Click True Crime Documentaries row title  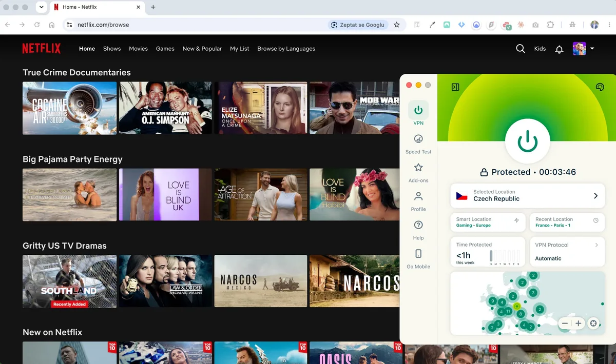[76, 72]
